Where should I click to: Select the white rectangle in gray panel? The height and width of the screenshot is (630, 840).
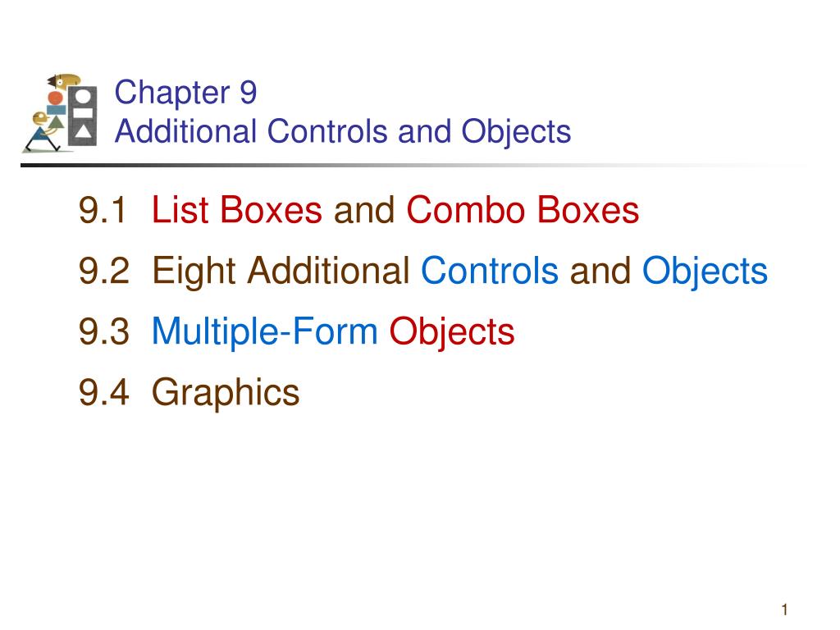pyautogui.click(x=83, y=113)
